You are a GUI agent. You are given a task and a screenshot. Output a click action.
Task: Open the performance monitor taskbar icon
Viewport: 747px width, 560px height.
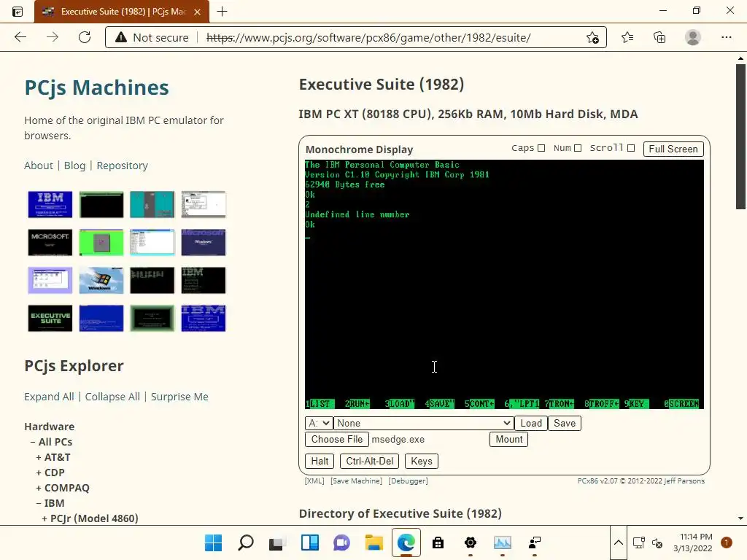coord(502,542)
